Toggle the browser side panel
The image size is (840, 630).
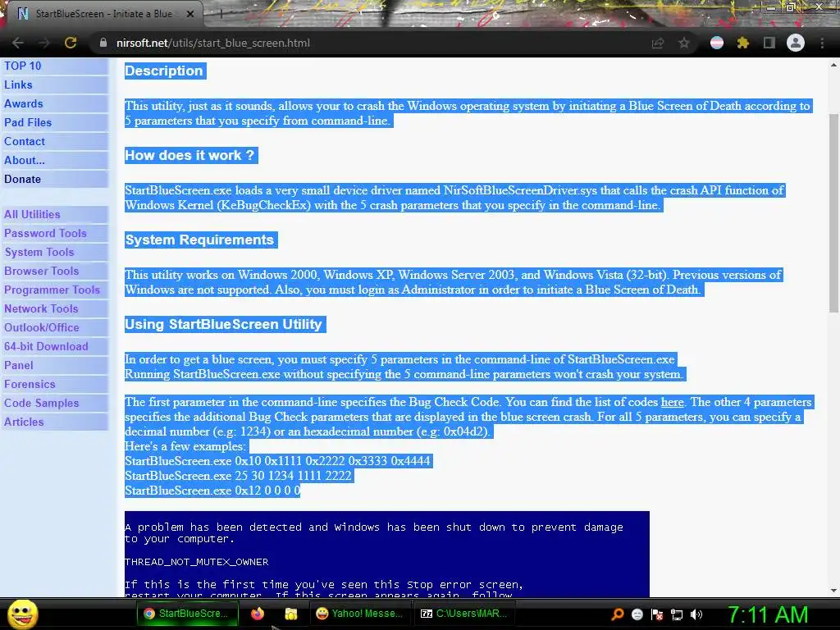[769, 43]
